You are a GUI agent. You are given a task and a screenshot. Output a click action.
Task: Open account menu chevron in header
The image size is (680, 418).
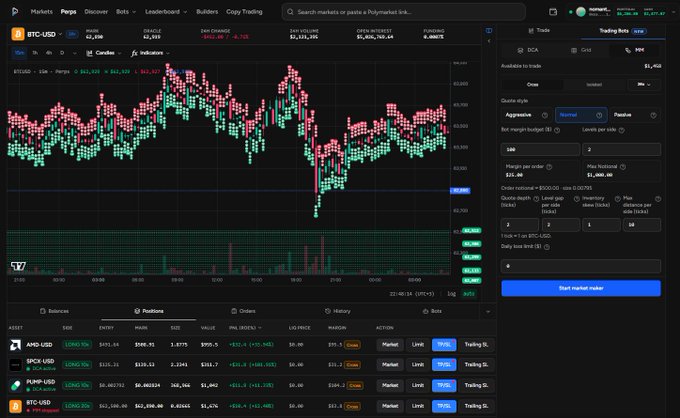673,12
